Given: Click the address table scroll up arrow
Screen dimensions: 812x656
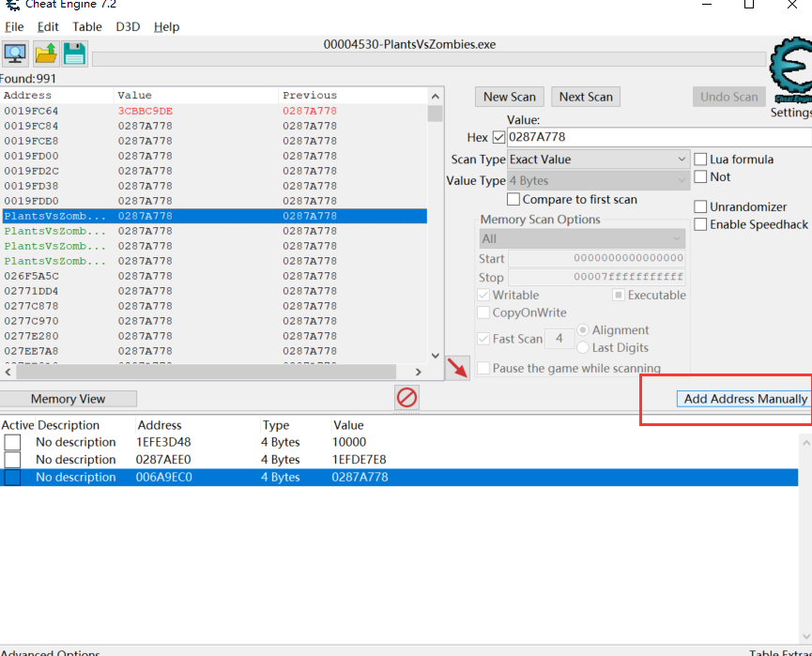Looking at the screenshot, I should 805,443.
